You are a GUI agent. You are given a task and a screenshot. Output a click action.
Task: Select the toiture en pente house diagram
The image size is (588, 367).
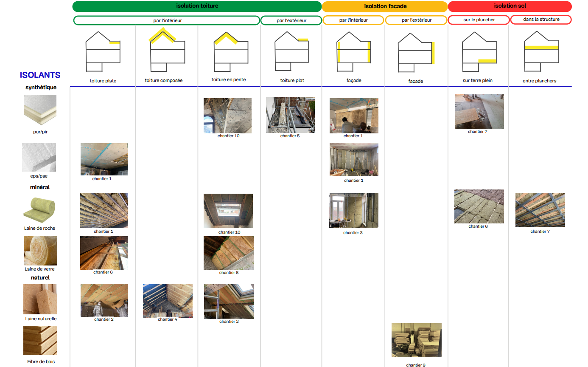pos(231,51)
